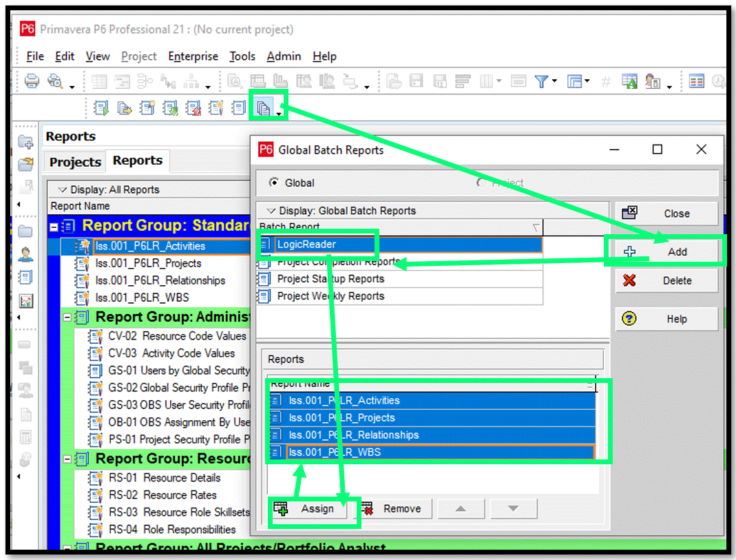The height and width of the screenshot is (560, 736).
Task: Open the View menu
Action: point(98,56)
